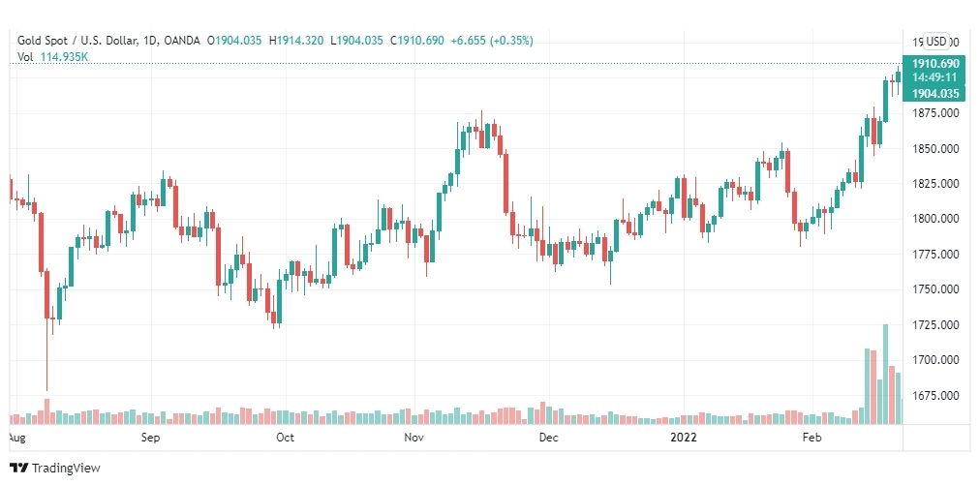
Task: Click the Gold Spot / U.S. Dollar title
Action: [x=87, y=41]
